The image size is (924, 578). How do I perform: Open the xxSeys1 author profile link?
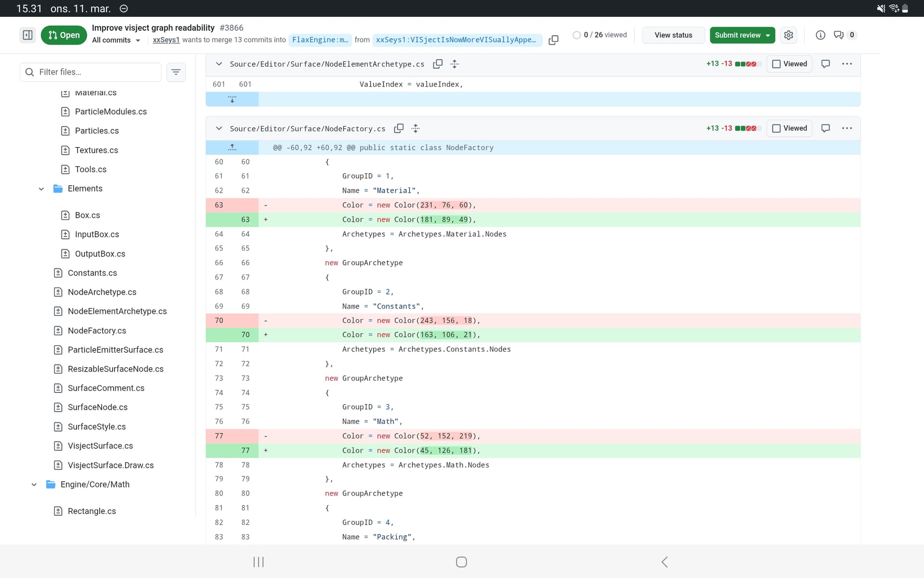click(x=166, y=40)
